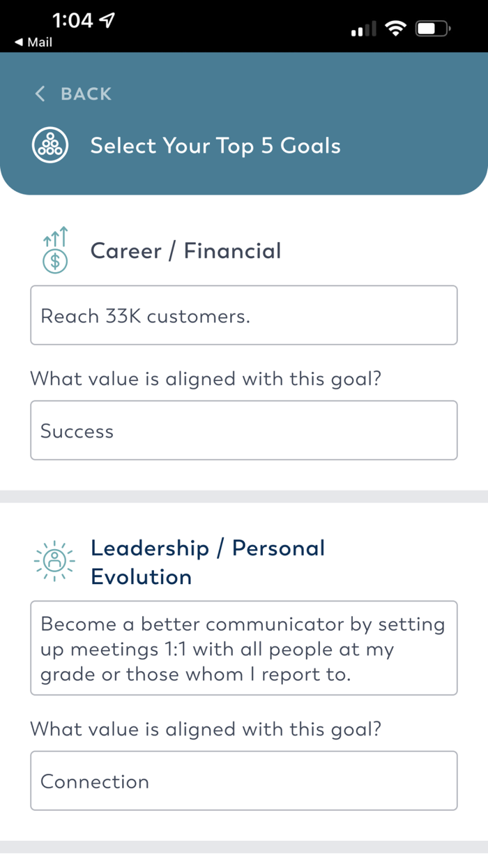
Task: Tap the Success value field
Action: click(243, 431)
